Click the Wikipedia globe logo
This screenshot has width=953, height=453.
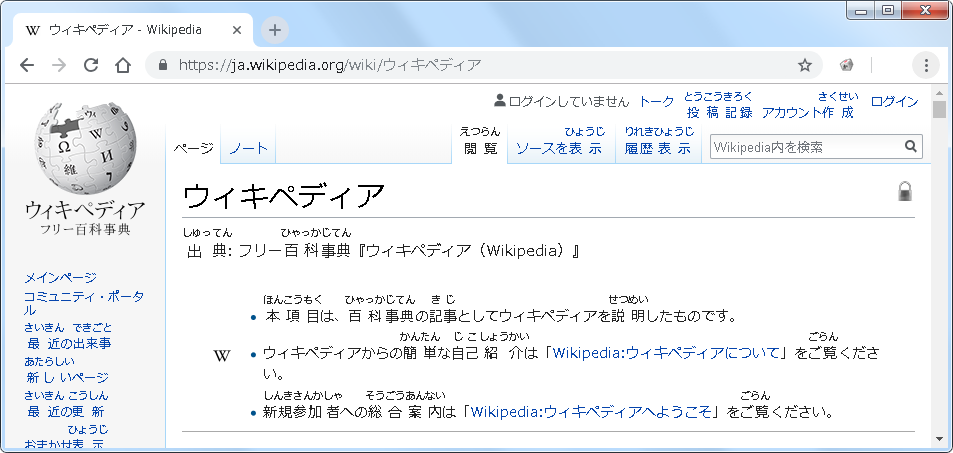click(84, 148)
